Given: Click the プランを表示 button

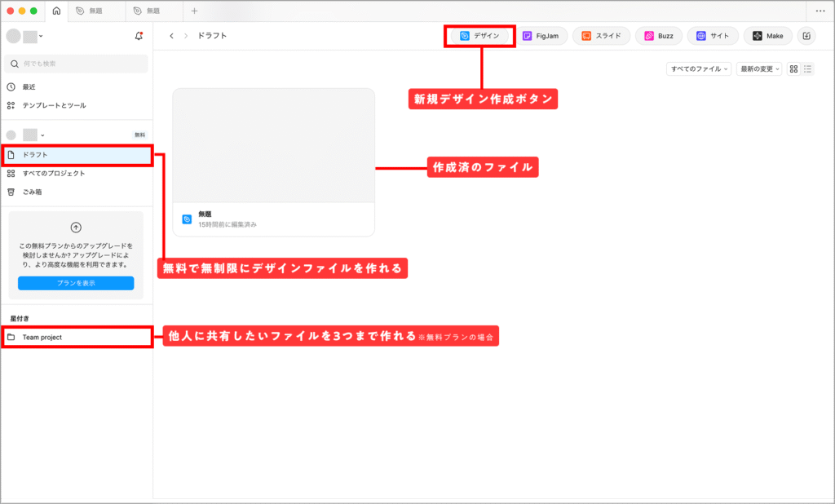Looking at the screenshot, I should 76,283.
